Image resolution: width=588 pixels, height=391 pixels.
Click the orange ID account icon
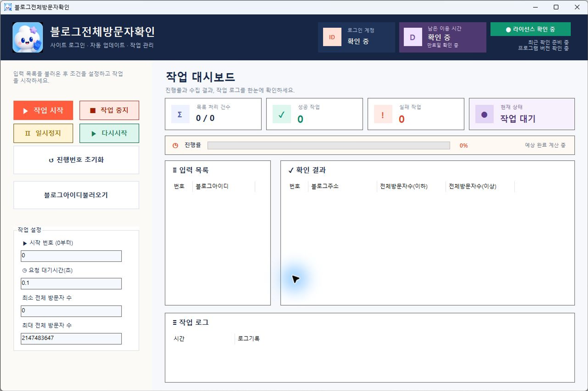(x=332, y=37)
